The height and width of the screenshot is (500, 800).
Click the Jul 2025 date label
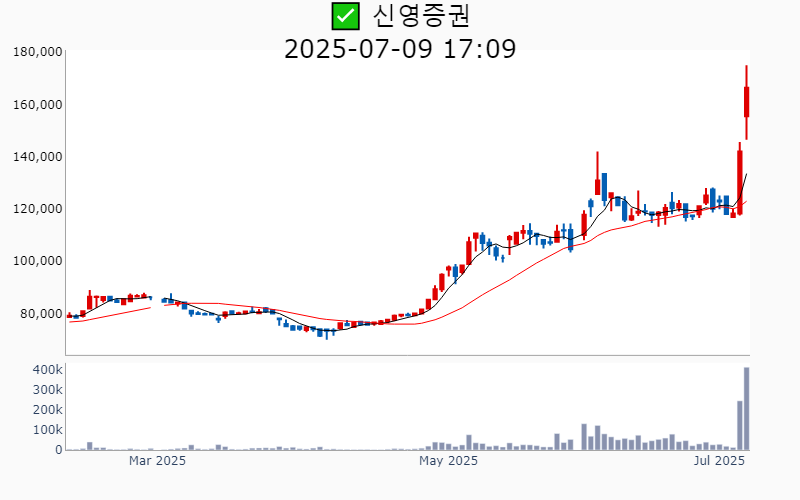[719, 461]
